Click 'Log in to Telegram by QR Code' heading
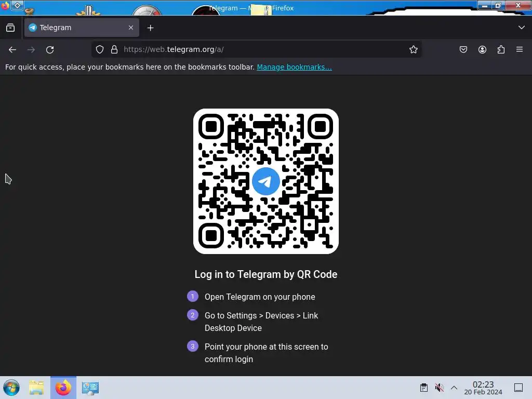The image size is (532, 399). [266, 274]
